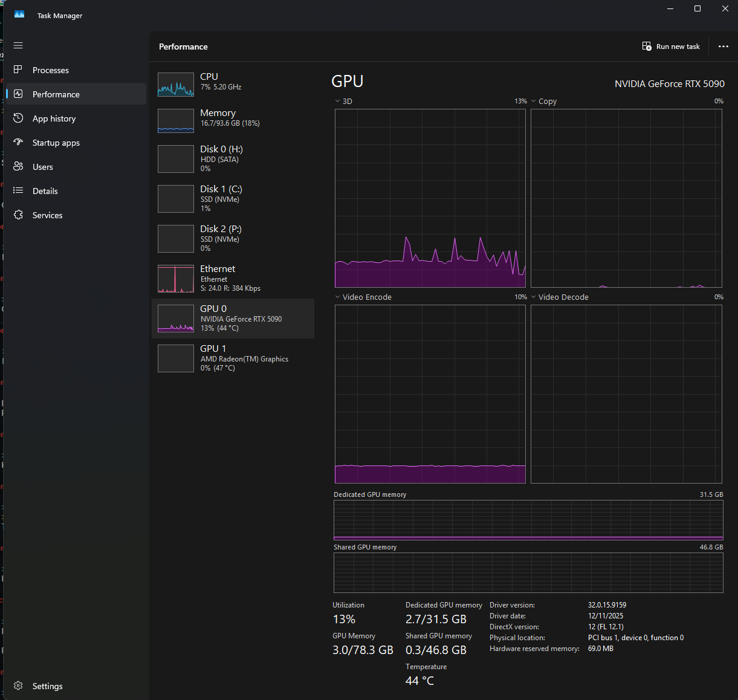Select Disk 2 (P:) SSD entry

tap(233, 239)
